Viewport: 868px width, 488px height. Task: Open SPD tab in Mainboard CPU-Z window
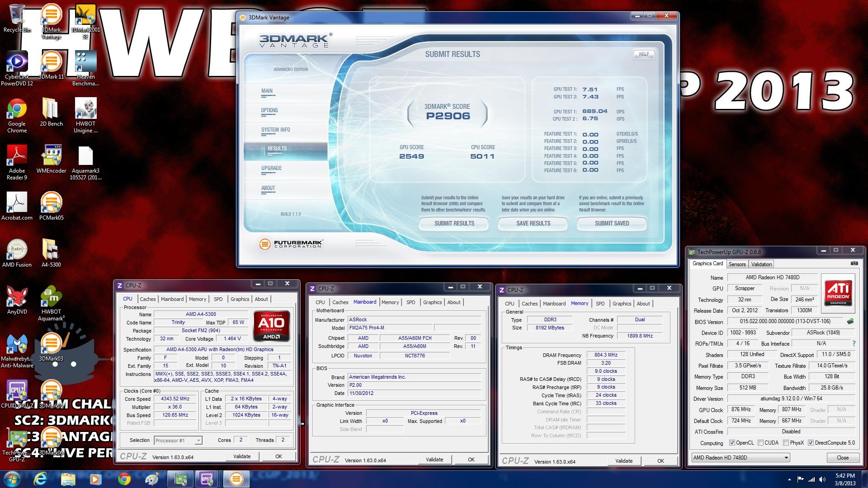click(410, 302)
